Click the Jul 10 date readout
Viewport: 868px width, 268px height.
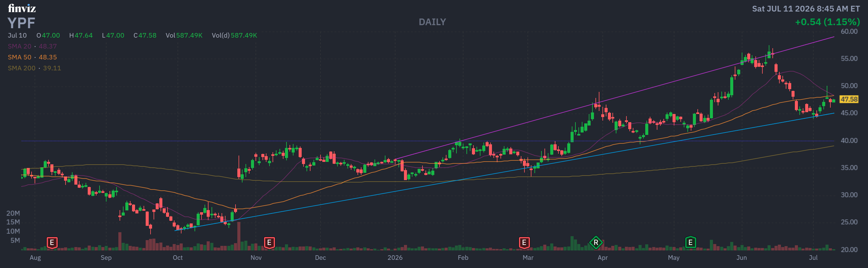17,35
